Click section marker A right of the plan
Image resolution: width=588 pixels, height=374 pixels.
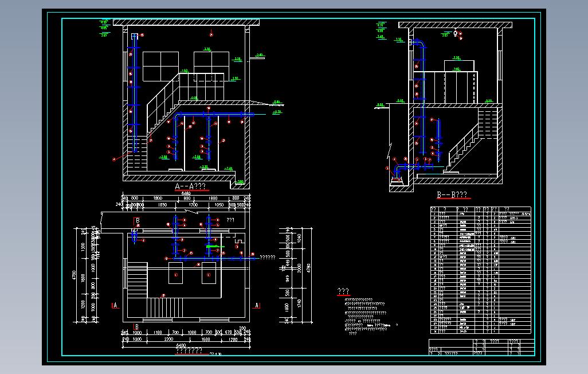pos(257,305)
